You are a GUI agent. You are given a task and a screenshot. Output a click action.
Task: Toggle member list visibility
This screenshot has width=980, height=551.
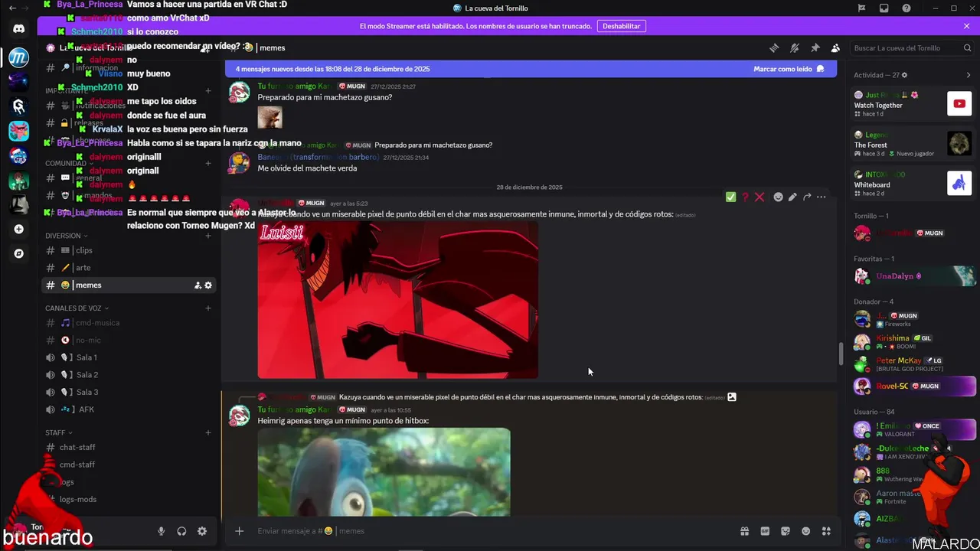pyautogui.click(x=835, y=47)
